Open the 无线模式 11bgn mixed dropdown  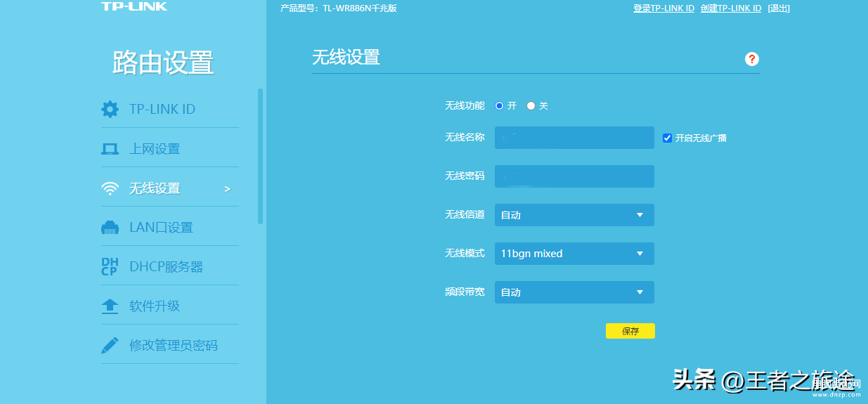(574, 254)
